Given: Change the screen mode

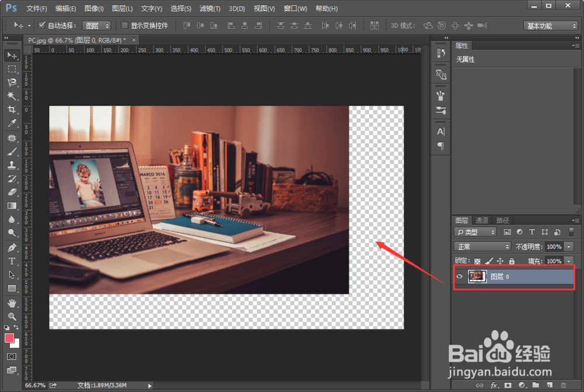Looking at the screenshot, I should pos(12,370).
